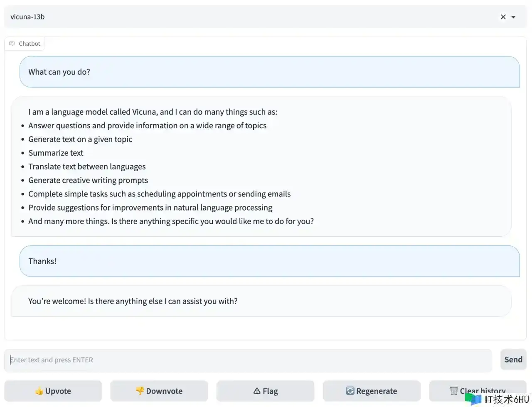This screenshot has height=407, width=532.
Task: Select the 'What can you do?' message bubble
Action: tap(269, 72)
